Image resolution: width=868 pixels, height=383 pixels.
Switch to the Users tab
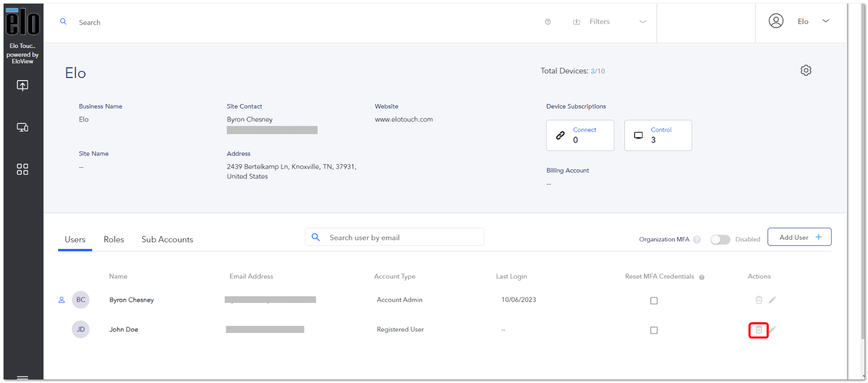[x=75, y=240]
